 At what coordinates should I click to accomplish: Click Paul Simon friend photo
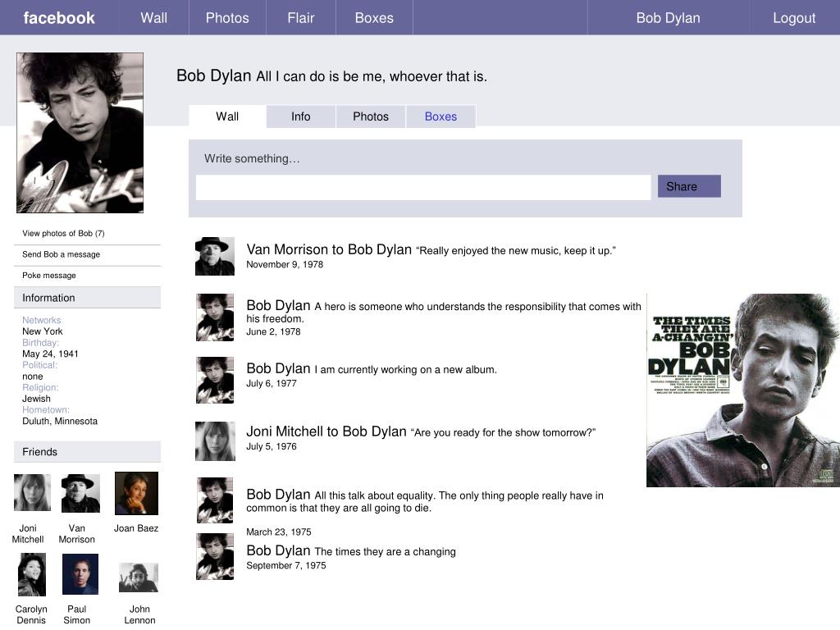click(80, 574)
